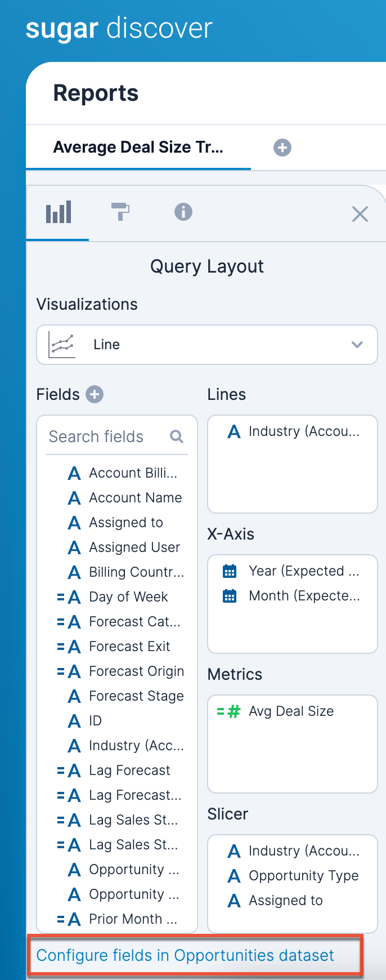The image size is (386, 980).
Task: Select the Account Name field
Action: pos(135,498)
